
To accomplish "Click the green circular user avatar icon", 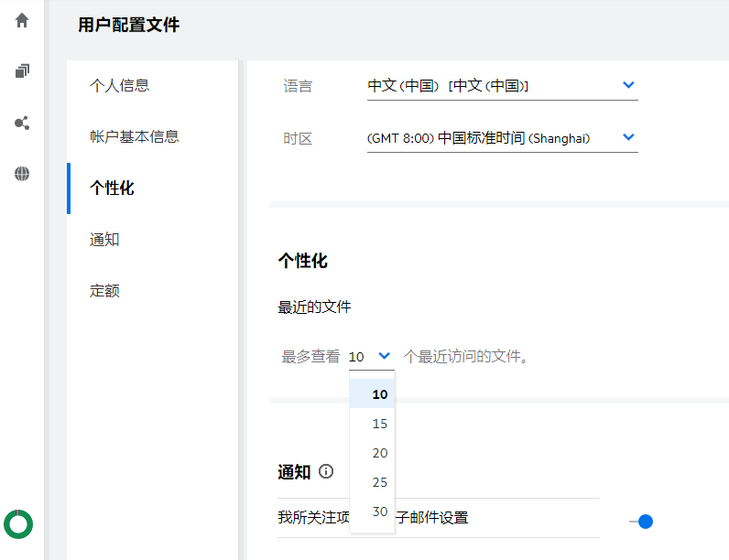I will coord(18,523).
